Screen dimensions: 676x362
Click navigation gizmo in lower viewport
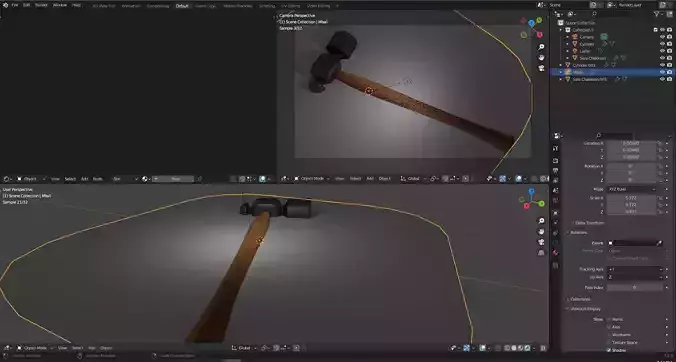(x=532, y=199)
